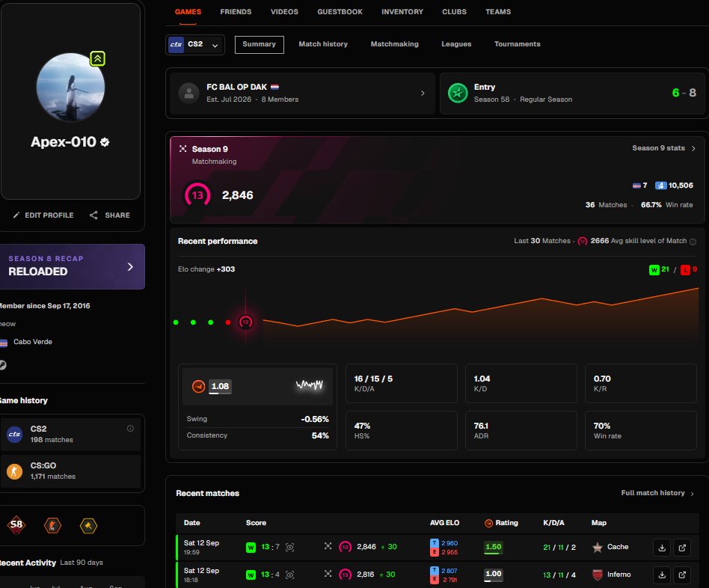Download the Cache match demo
This screenshot has height=588, width=709.
[x=662, y=548]
